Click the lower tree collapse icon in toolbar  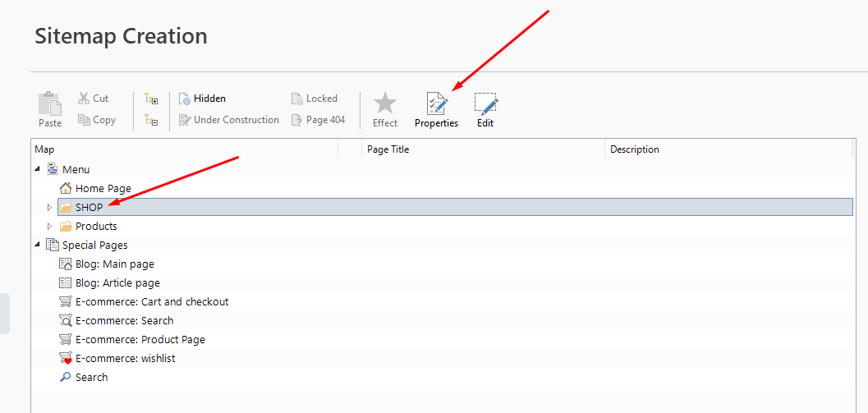[151, 120]
